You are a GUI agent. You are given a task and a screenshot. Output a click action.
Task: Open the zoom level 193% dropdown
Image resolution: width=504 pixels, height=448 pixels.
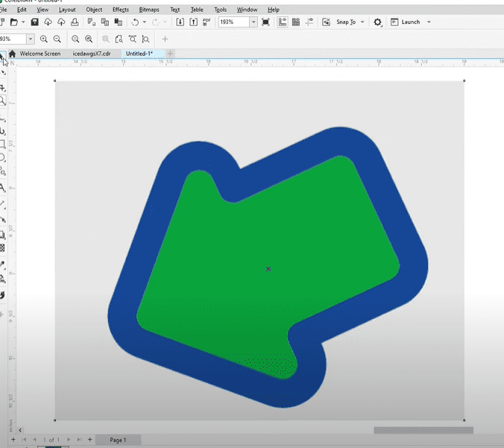pos(254,22)
